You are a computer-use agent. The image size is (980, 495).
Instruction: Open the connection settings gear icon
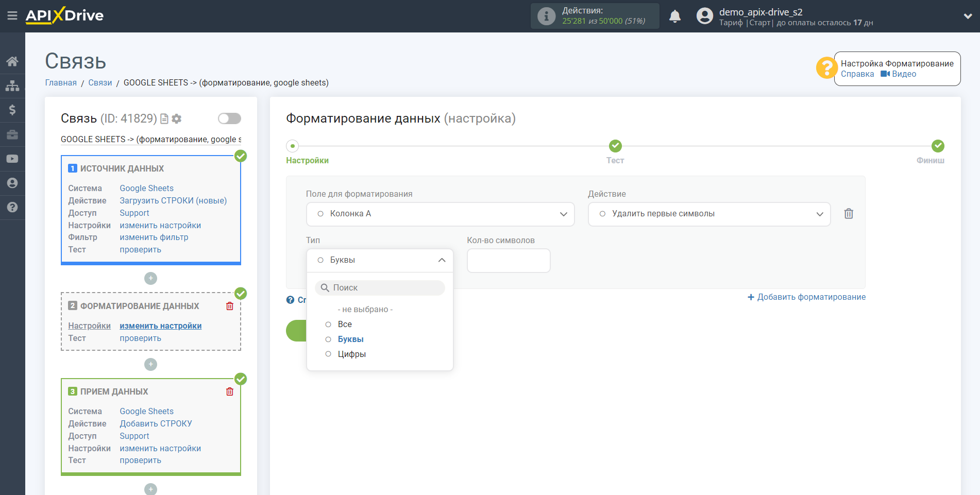[x=177, y=119]
